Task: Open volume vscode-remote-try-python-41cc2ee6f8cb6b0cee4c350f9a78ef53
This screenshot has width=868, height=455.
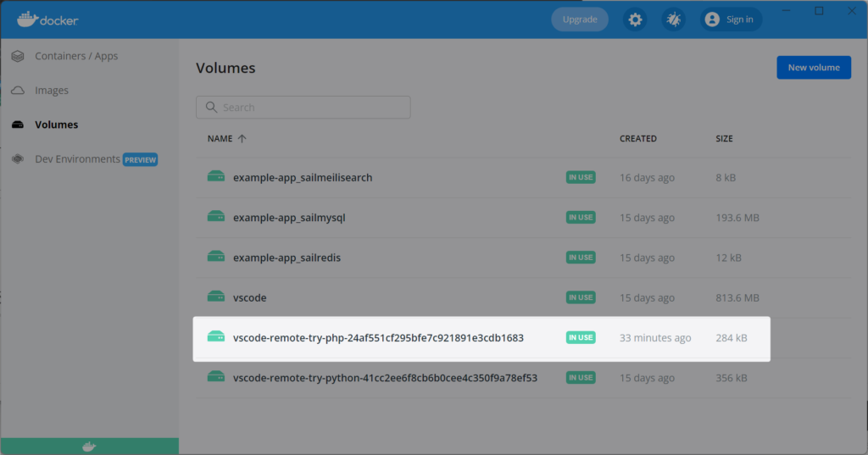Action: [386, 378]
